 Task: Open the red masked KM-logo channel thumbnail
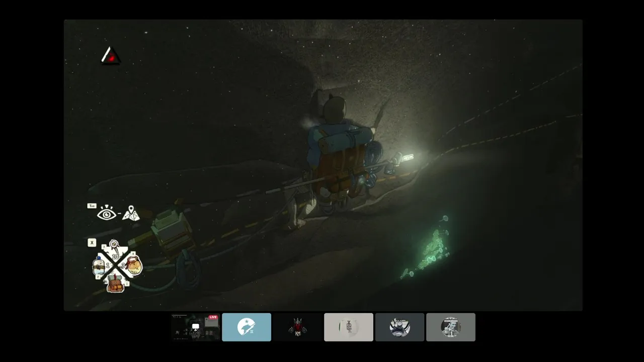coord(297,327)
